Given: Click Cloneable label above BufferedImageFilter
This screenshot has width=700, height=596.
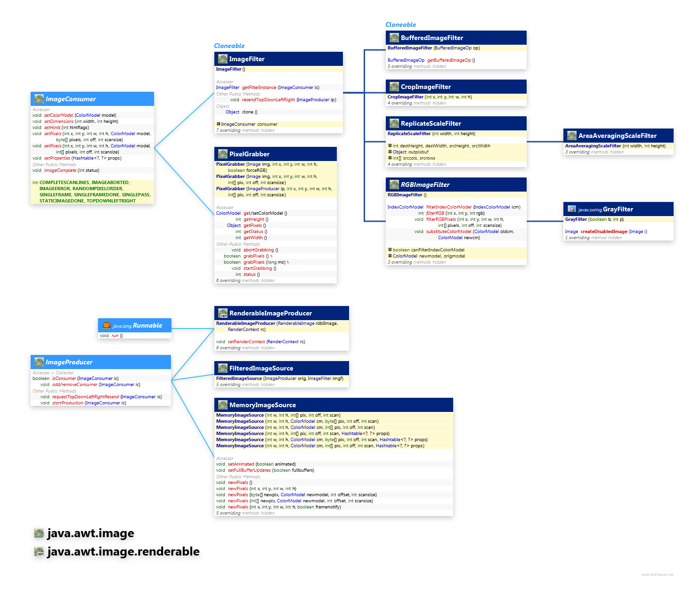Looking at the screenshot, I should [x=400, y=24].
